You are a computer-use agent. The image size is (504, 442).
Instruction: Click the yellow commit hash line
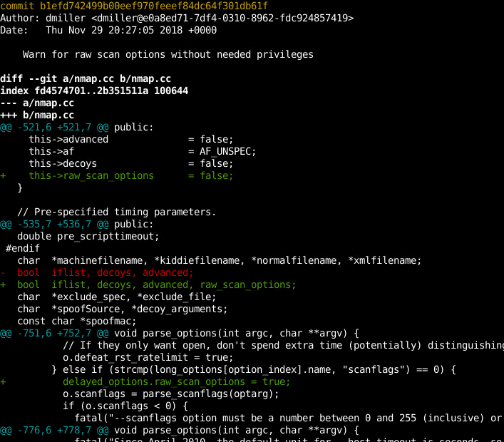point(134,6)
